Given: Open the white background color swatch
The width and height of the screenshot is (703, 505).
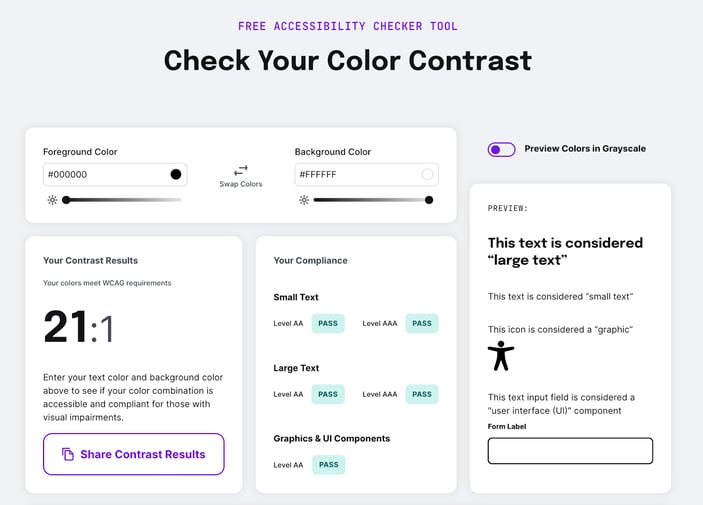Looking at the screenshot, I should 427,174.
